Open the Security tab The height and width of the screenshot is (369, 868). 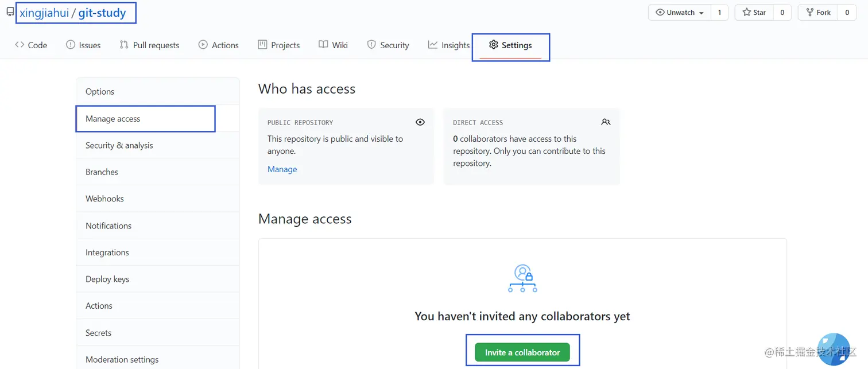tap(388, 45)
